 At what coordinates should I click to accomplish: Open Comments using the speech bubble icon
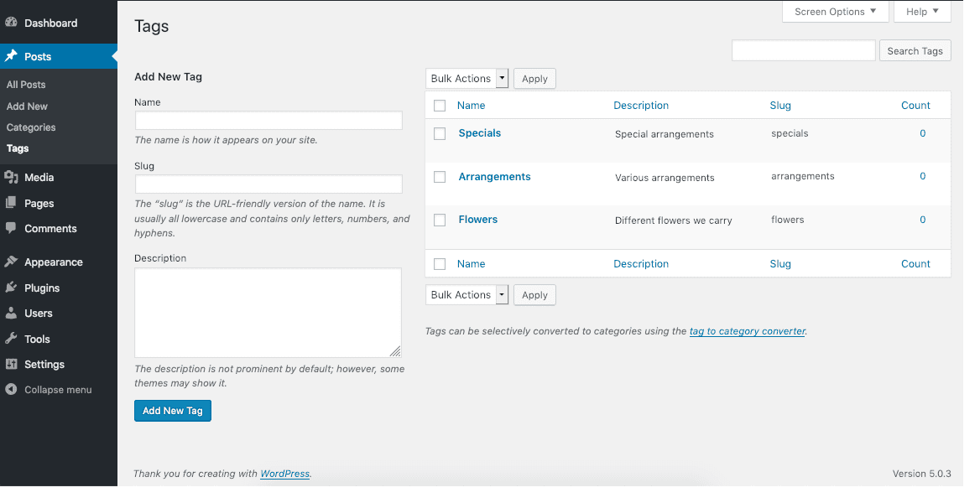pyautogui.click(x=12, y=228)
